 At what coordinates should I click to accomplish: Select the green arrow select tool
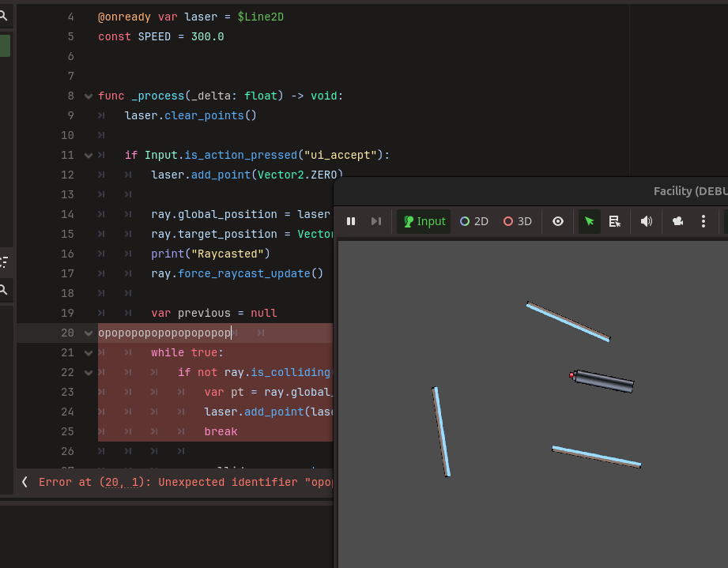(589, 221)
